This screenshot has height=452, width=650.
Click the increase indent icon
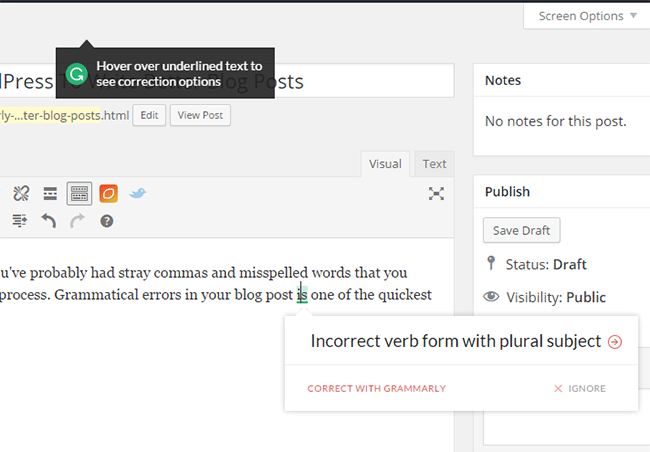tap(20, 221)
